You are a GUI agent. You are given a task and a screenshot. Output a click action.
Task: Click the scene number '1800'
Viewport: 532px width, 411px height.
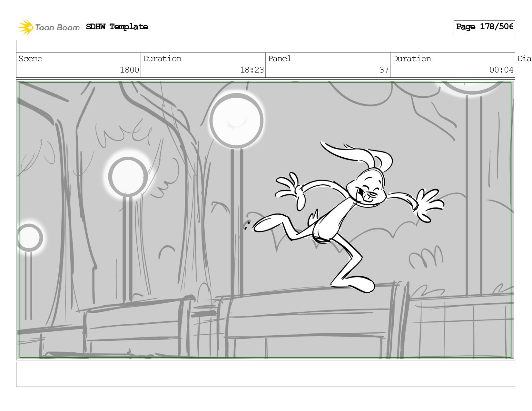pos(129,70)
